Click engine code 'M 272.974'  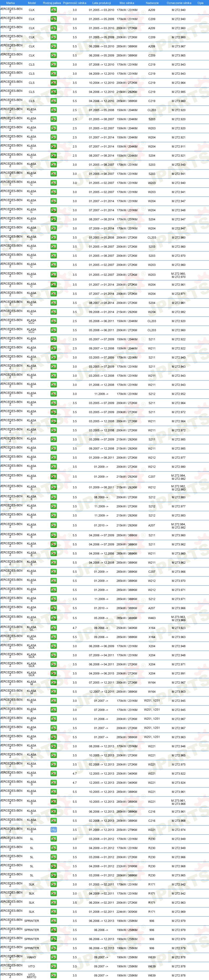coord(179,830)
